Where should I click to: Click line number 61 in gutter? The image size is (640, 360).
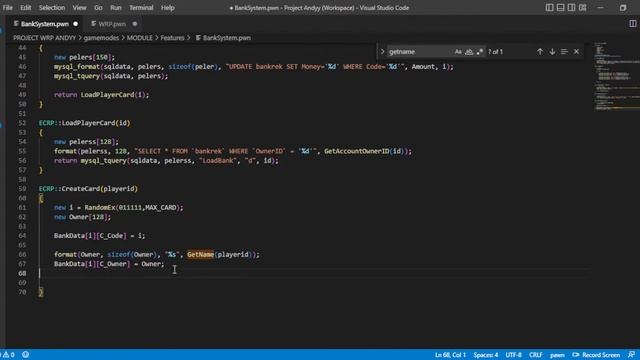pos(22,208)
